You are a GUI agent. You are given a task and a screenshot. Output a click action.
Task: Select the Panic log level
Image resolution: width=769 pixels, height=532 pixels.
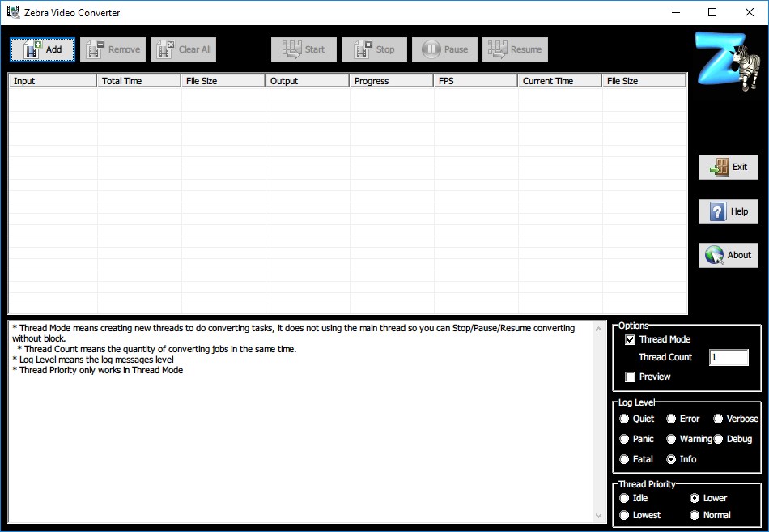click(624, 439)
